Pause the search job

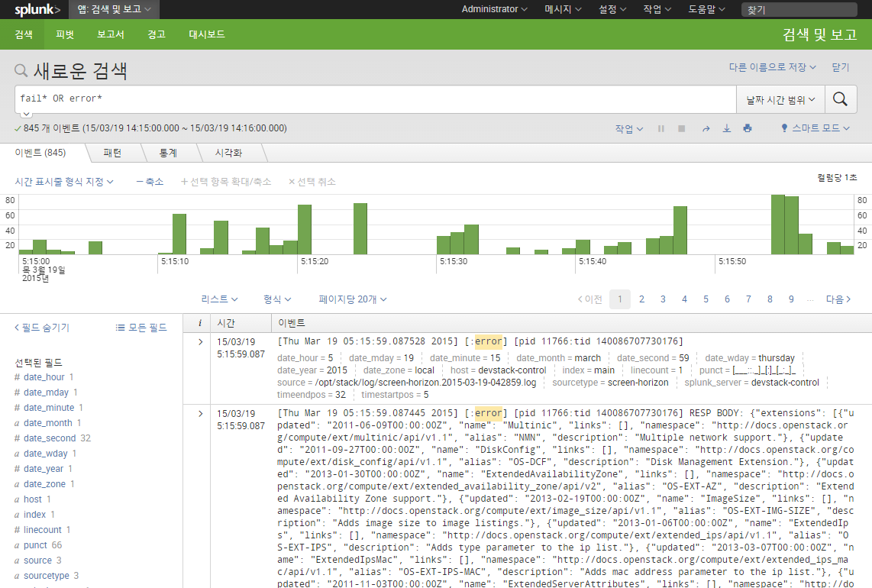pos(661,128)
